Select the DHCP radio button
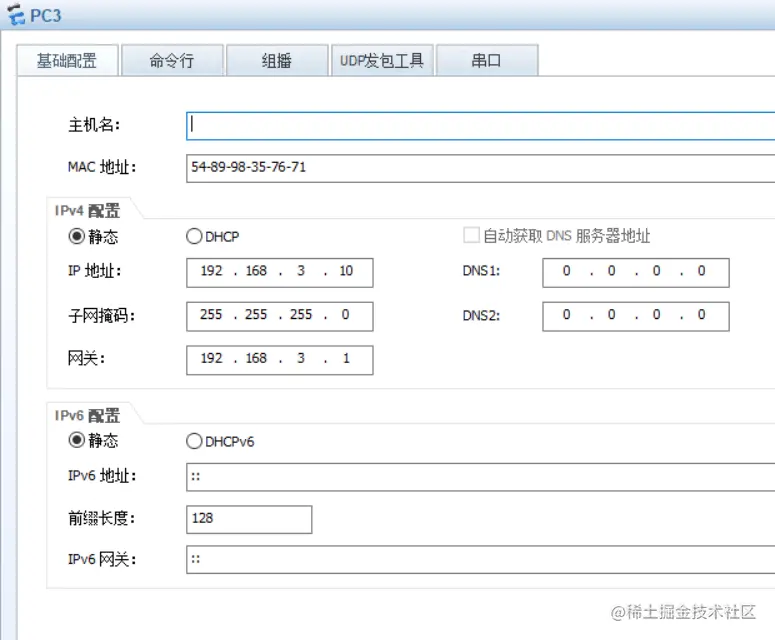This screenshot has width=775, height=640. click(x=194, y=236)
